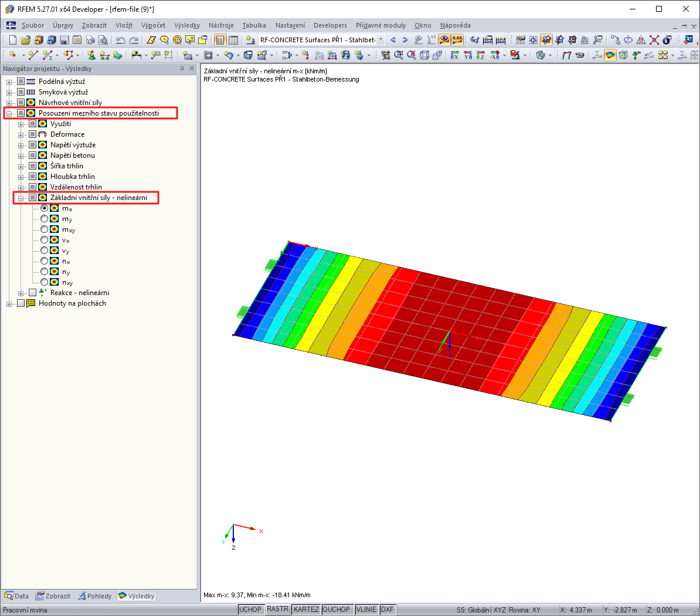
Task: Redo the last undone action
Action: point(134,40)
